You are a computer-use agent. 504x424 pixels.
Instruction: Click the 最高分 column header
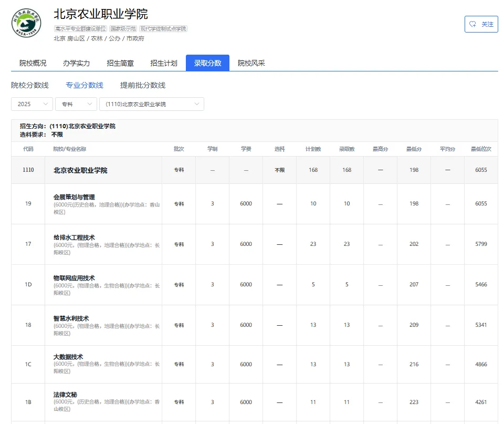click(380, 149)
